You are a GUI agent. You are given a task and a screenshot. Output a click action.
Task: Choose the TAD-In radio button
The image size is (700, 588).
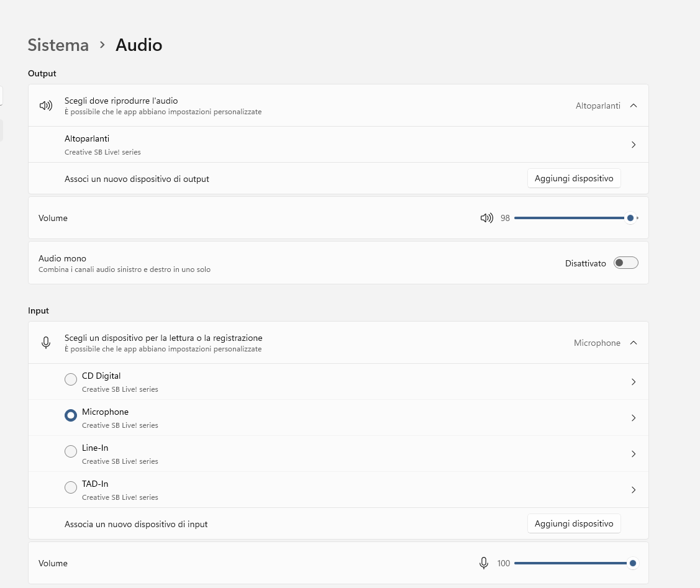click(71, 487)
